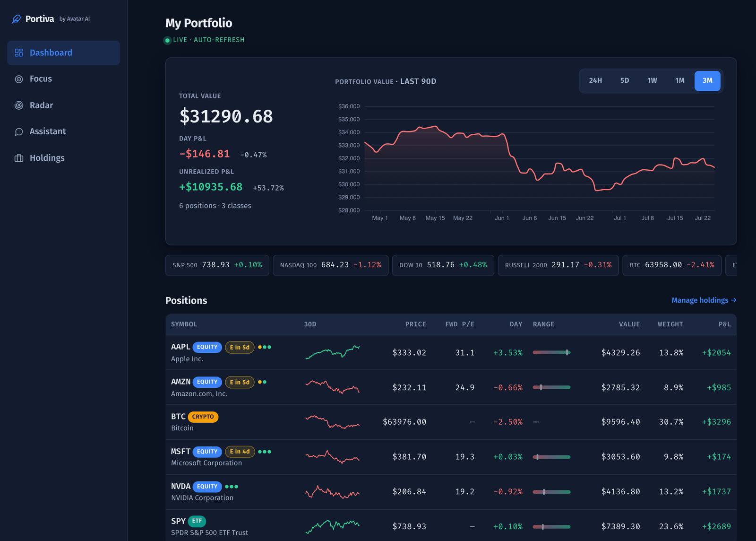
Task: Open the Assistant section
Action: tap(63, 131)
